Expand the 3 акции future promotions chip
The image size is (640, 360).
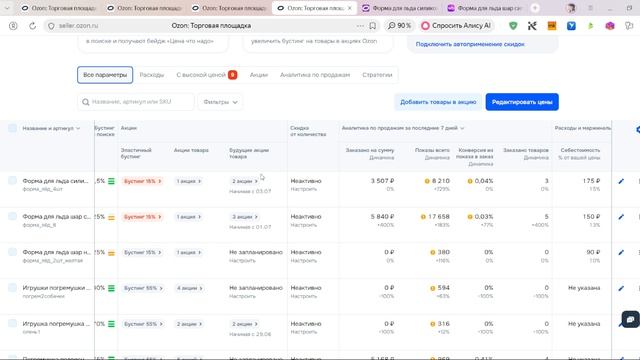click(244, 217)
